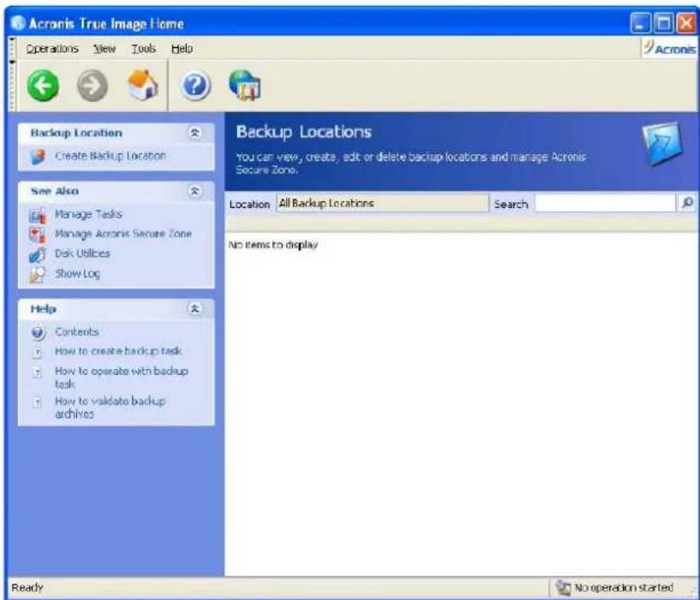Click the Backup Locations header graphic icon
This screenshot has width=700, height=600.
coord(662,143)
